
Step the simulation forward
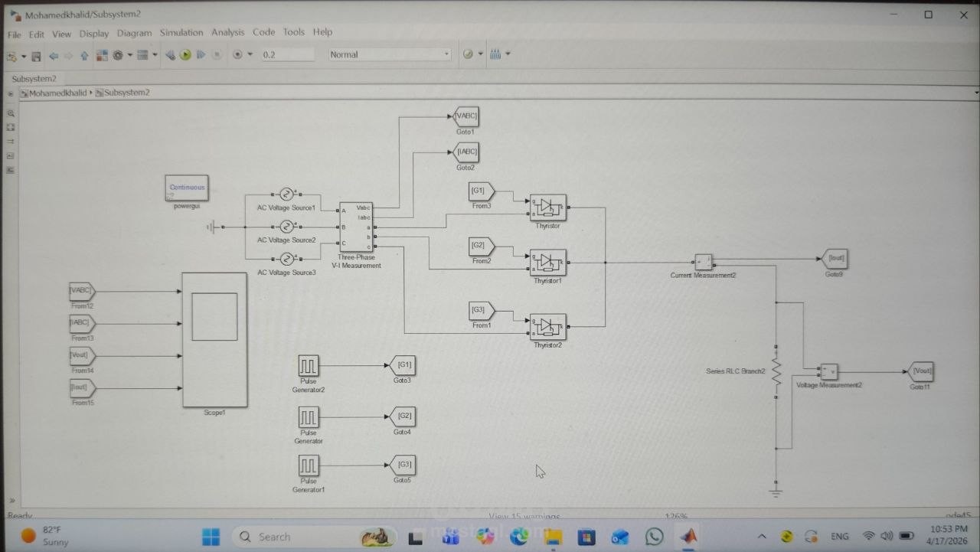[201, 55]
